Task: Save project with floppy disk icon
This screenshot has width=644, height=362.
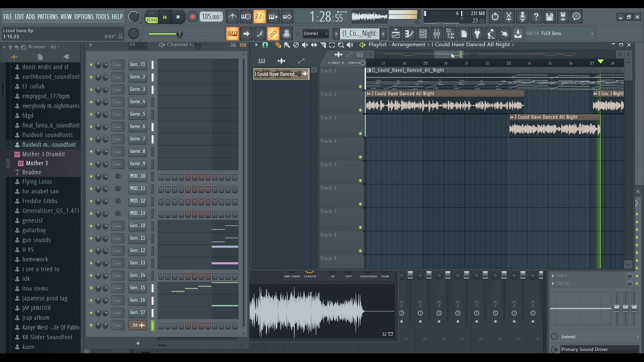Action: (x=549, y=17)
